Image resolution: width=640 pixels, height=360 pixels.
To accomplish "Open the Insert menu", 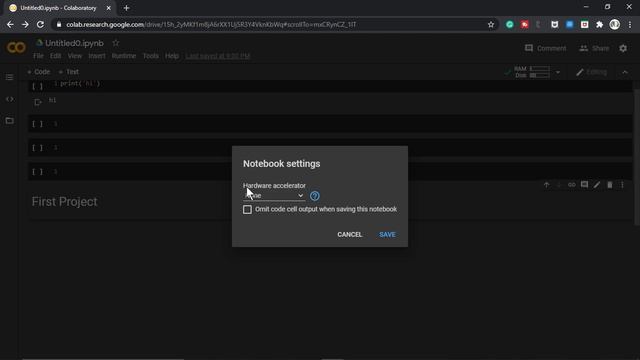I will coord(97,56).
